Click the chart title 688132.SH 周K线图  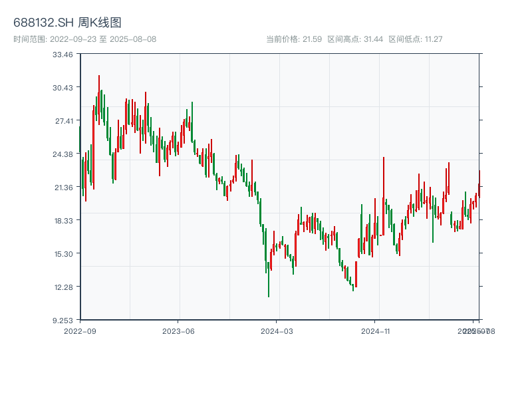point(67,23)
